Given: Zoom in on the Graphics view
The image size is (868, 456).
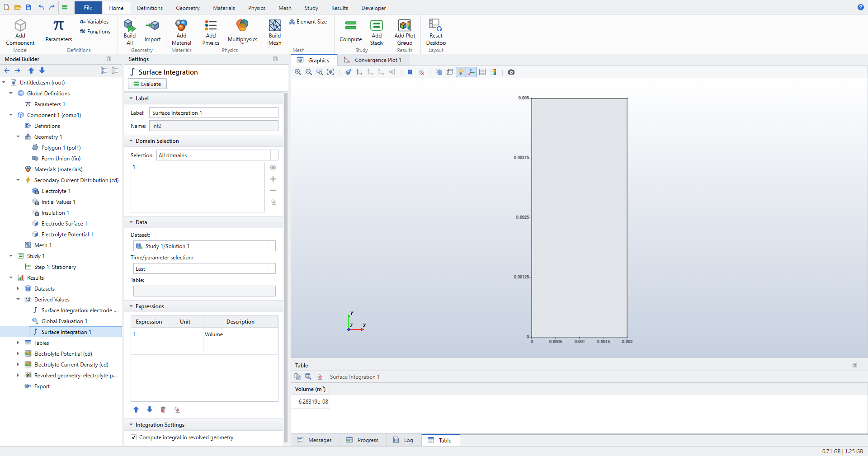Looking at the screenshot, I should 298,72.
